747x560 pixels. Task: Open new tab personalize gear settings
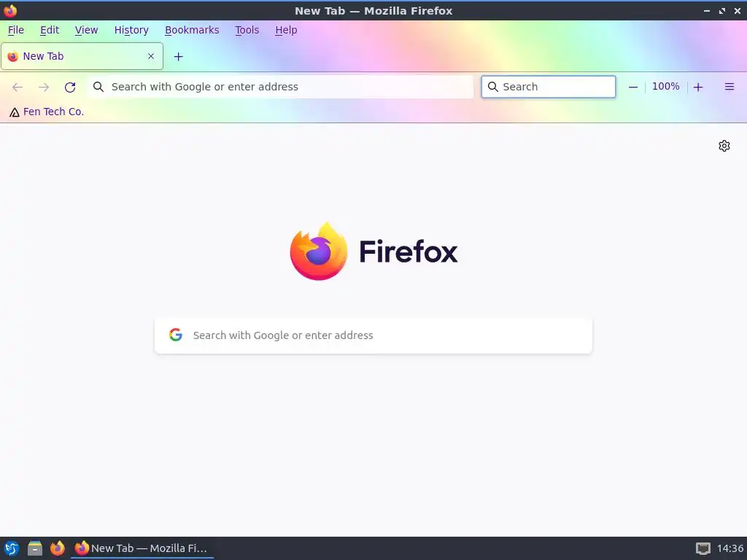724,146
